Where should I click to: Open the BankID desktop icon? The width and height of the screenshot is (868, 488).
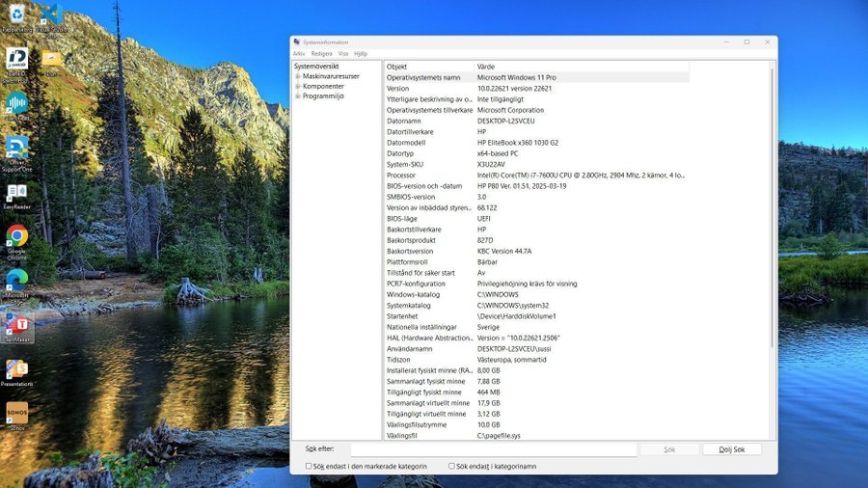[x=16, y=64]
